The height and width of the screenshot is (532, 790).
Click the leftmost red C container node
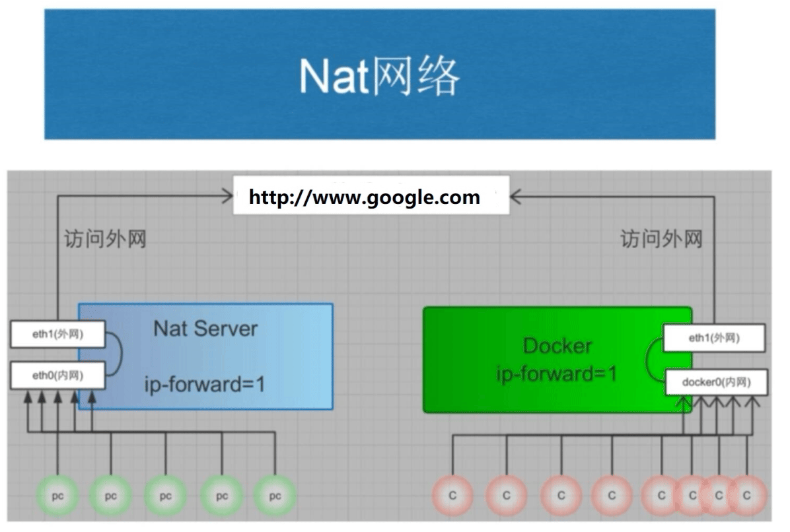click(x=452, y=496)
